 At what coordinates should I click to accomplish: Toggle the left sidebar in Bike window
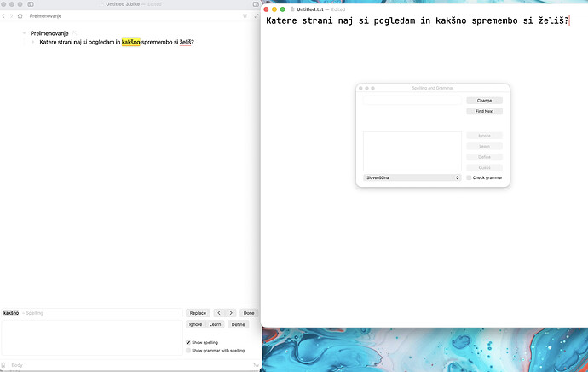click(31, 4)
